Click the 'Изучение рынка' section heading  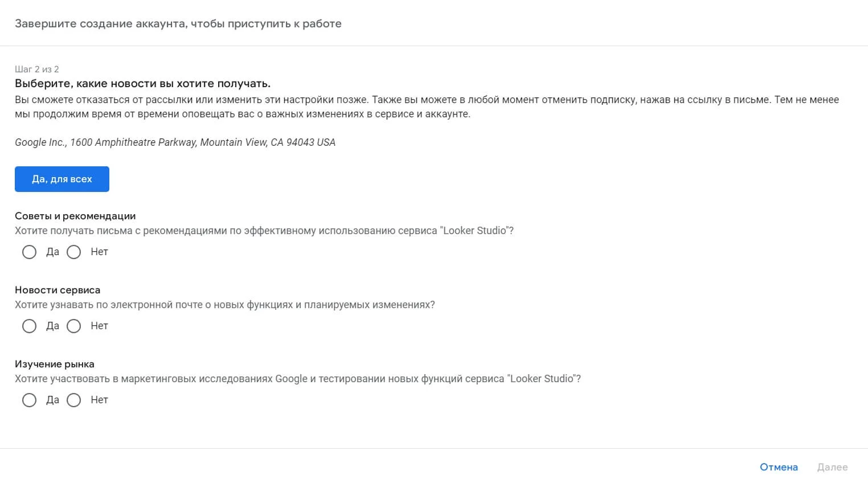55,364
